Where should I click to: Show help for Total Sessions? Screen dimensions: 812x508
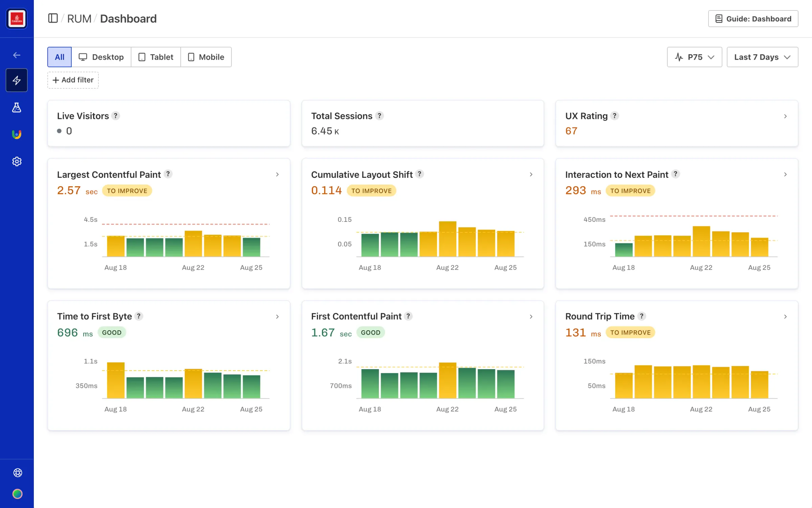tap(380, 116)
